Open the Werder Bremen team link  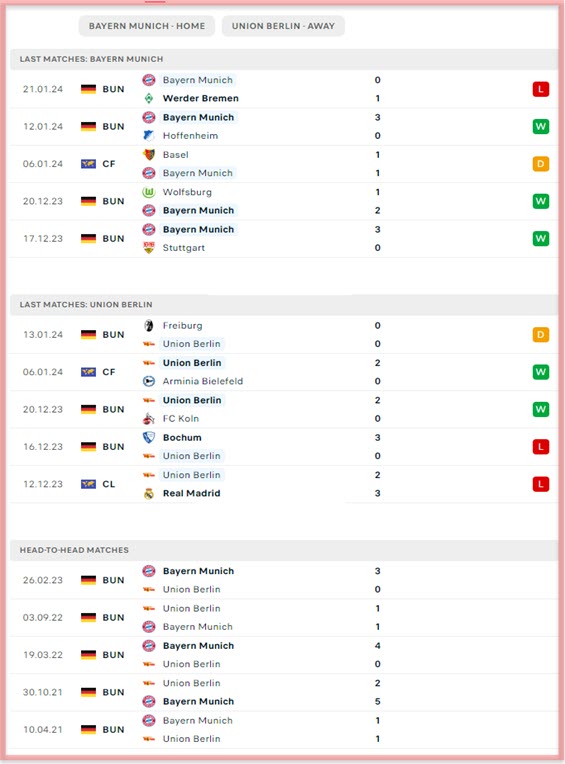coord(201,98)
